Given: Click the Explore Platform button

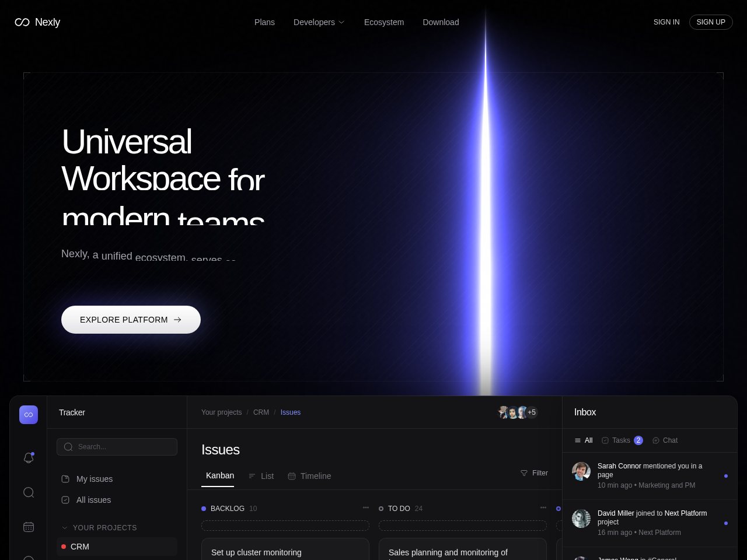Looking at the screenshot, I should coord(131,320).
